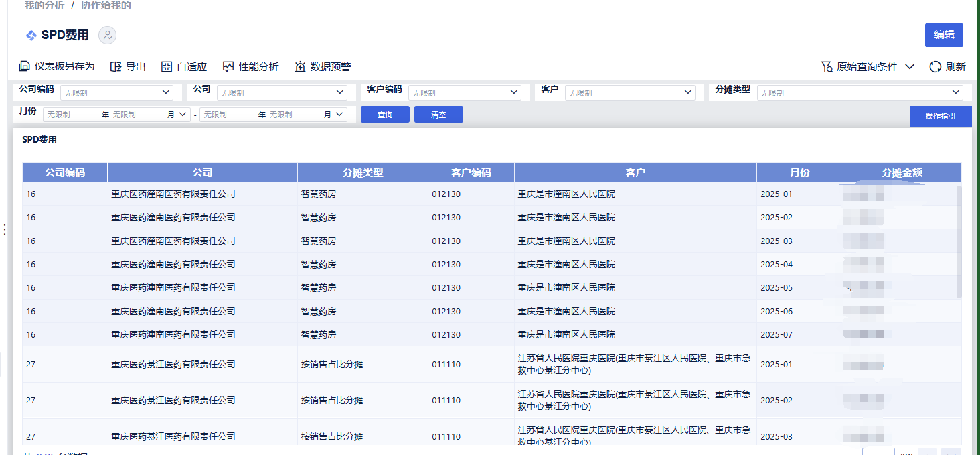This screenshot has width=980, height=455.
Task: Open the 客户 filter dropdown
Action: 630,92
